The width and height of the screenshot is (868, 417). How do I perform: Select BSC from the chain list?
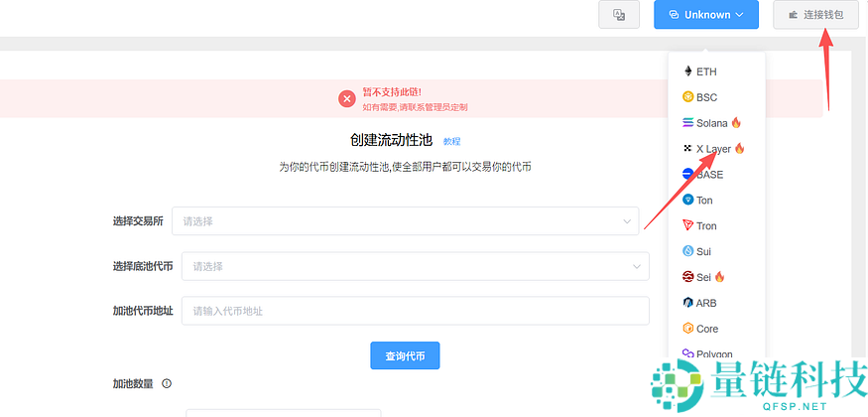pyautogui.click(x=716, y=97)
